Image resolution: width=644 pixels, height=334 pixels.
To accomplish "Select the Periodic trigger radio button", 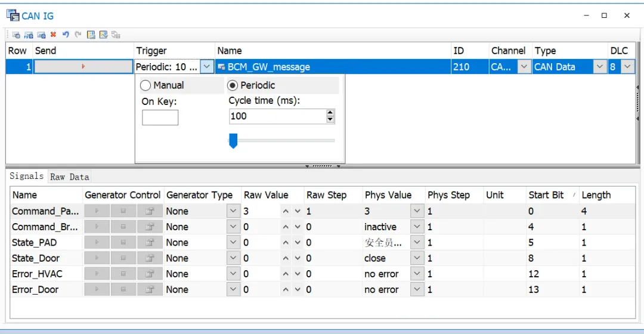I will 233,85.
